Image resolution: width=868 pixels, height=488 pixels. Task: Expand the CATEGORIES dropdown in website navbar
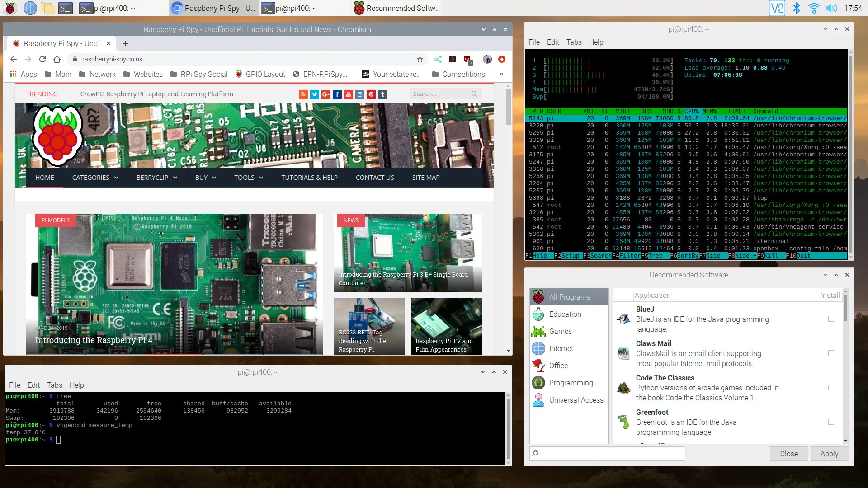click(x=94, y=178)
